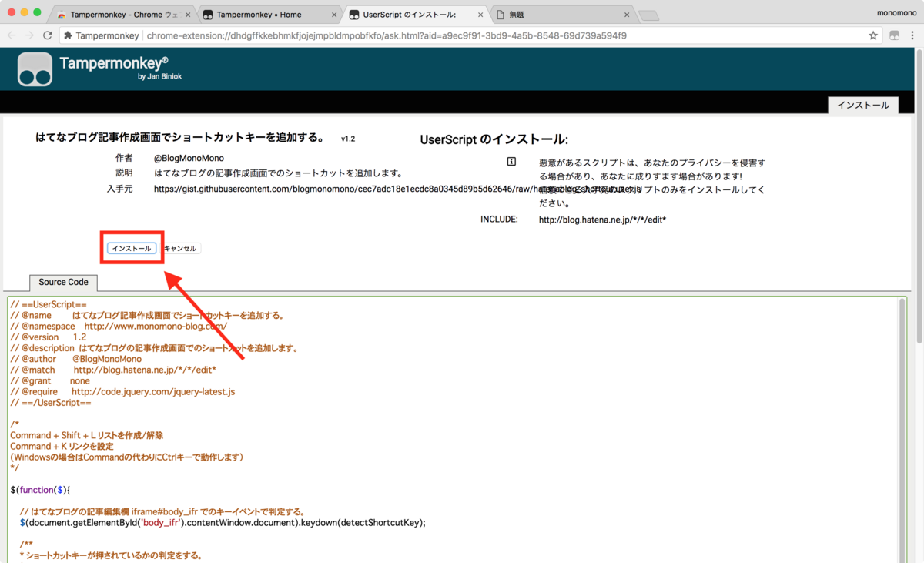Click the Command + K リンクを設定 comment
This screenshot has height=563, width=924.
coord(62,447)
